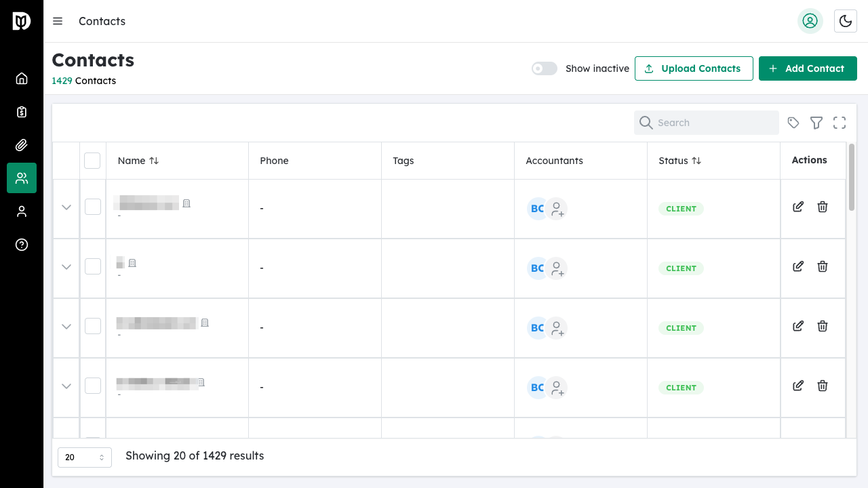Open the documents paperclip icon in sidebar
This screenshot has height=488, width=868.
point(21,145)
